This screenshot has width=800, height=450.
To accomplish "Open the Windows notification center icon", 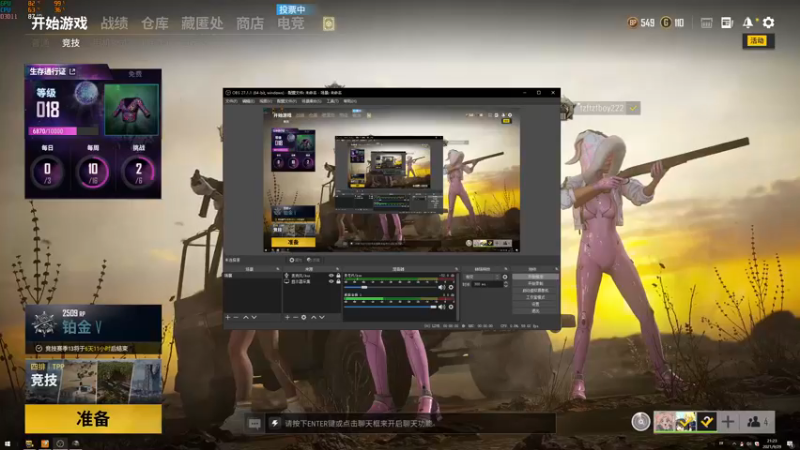I will (790, 444).
